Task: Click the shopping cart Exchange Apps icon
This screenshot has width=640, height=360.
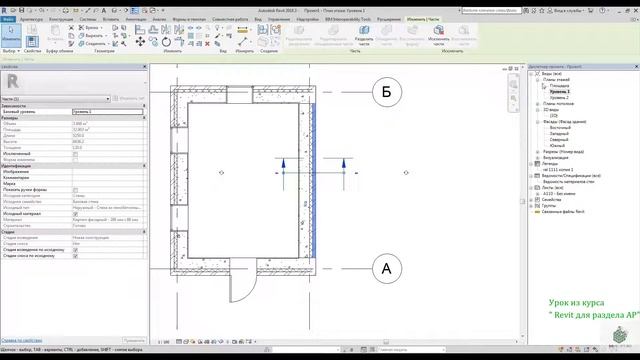Action: click(x=591, y=11)
